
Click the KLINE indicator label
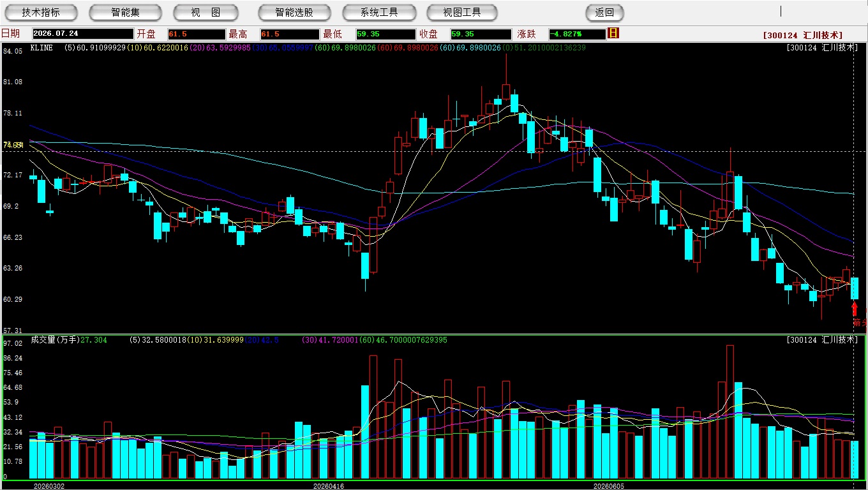point(41,48)
